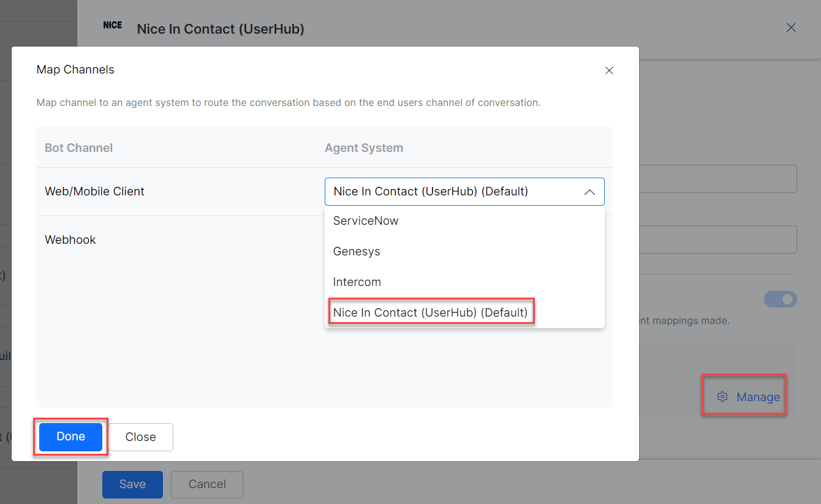Click the second input field in background panel

[x=717, y=239]
